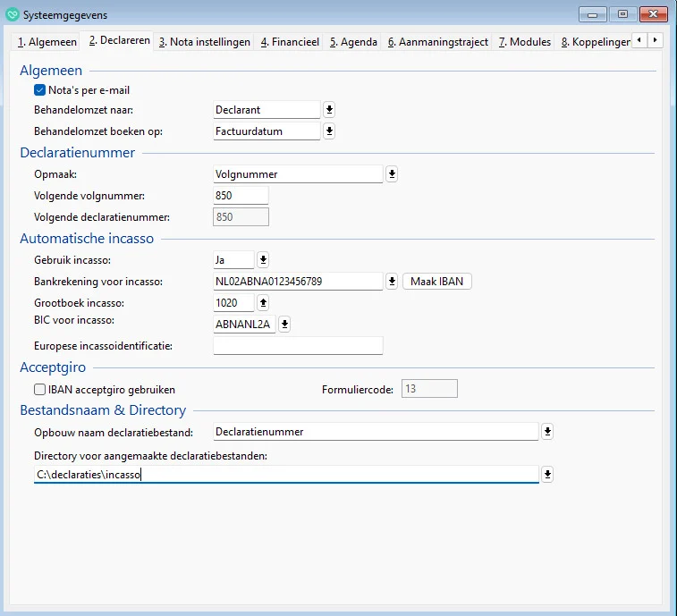Open lookup arrow next to Bankrekening voor incasso

pos(392,282)
